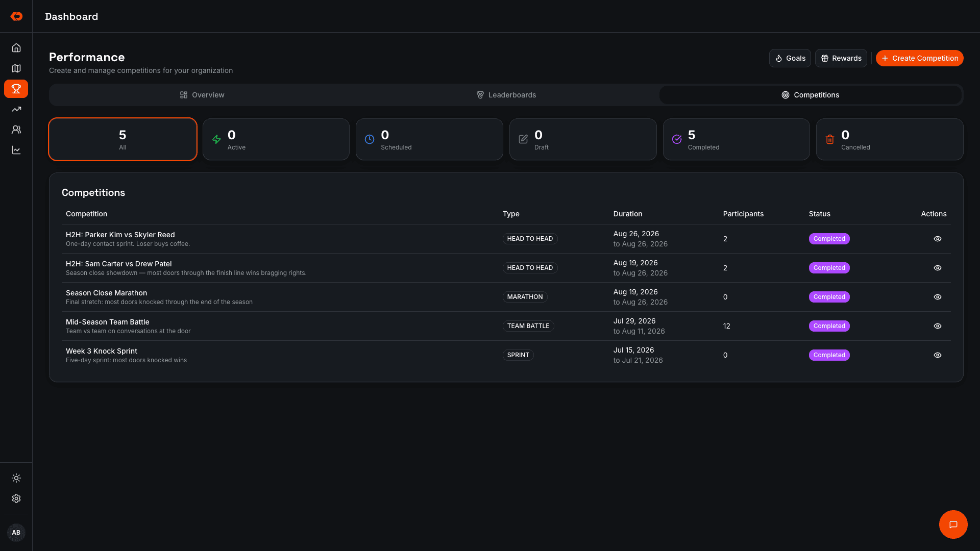Click Completed status of Season Close Marathon

[829, 297]
